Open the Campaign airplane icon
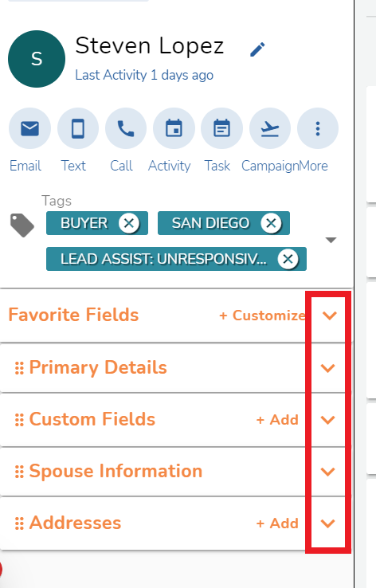 (x=270, y=128)
